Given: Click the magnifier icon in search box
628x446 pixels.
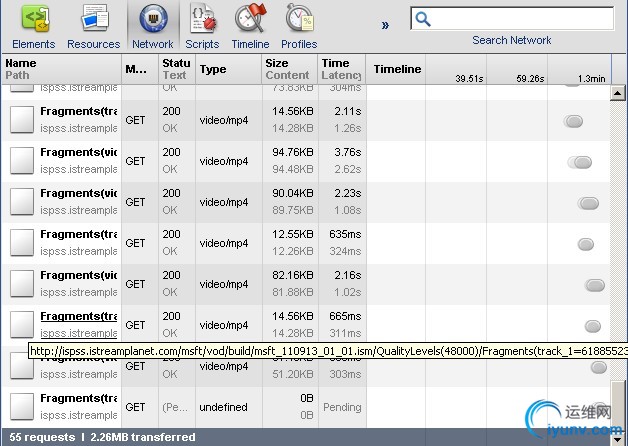Looking at the screenshot, I should tap(423, 19).
